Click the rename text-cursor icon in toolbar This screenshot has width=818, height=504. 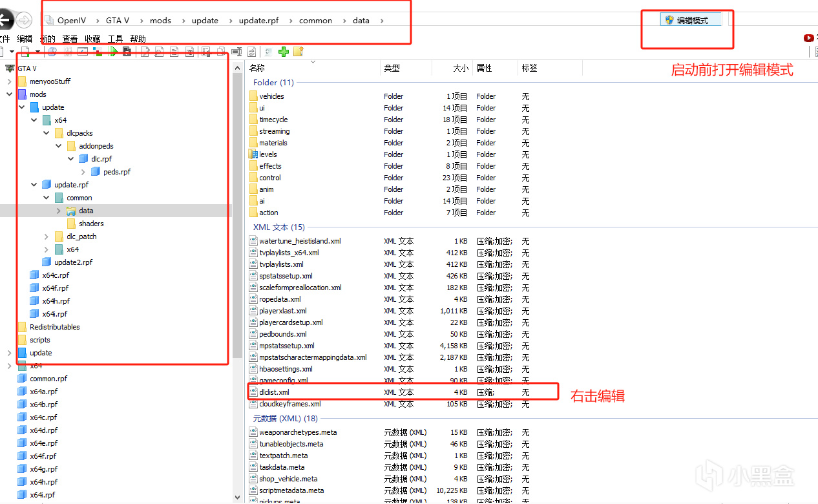pos(236,51)
